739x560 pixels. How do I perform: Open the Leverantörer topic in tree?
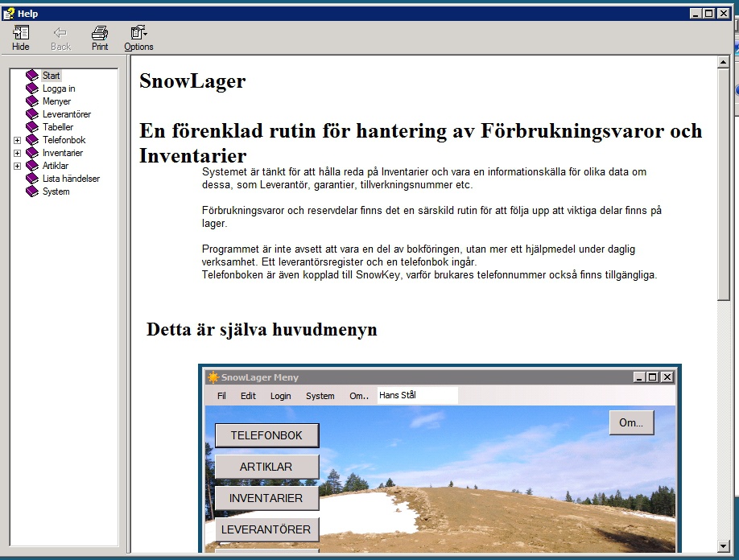(x=67, y=114)
